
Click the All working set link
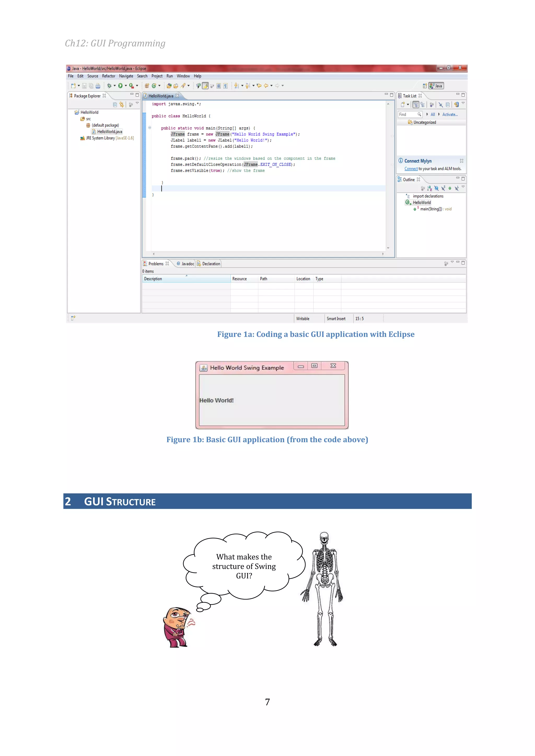[433, 115]
